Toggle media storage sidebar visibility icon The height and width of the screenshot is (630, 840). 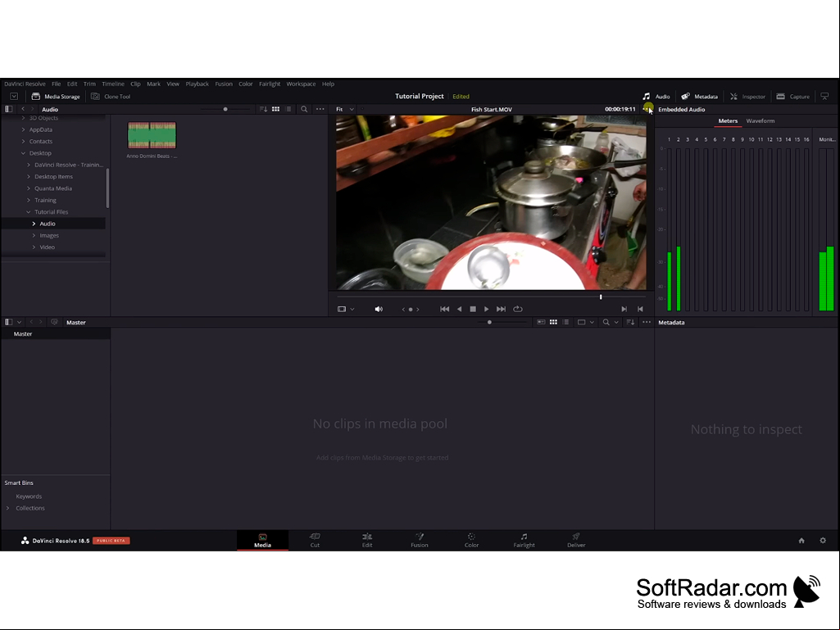tap(8, 109)
